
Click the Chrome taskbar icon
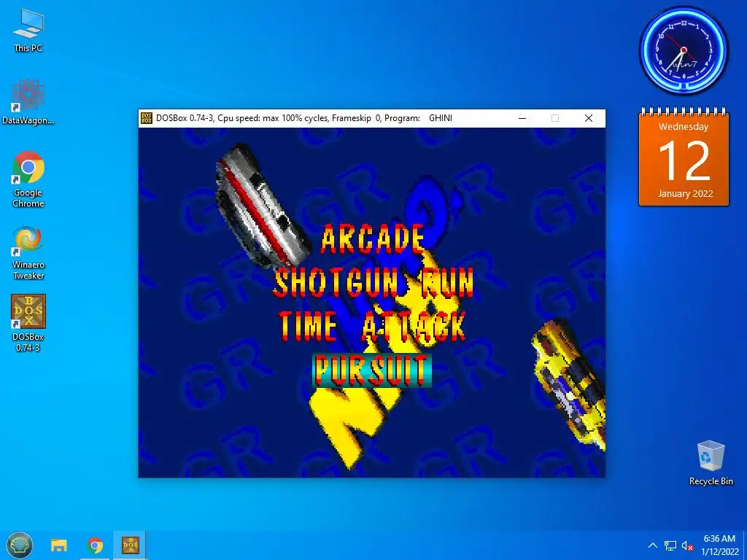point(95,545)
